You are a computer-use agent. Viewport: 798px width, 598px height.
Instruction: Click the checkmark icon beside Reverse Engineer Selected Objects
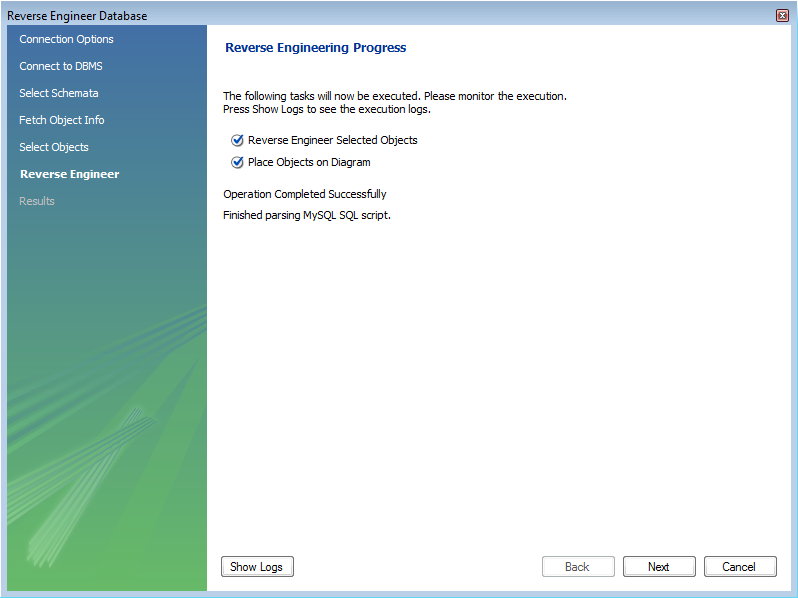click(237, 141)
